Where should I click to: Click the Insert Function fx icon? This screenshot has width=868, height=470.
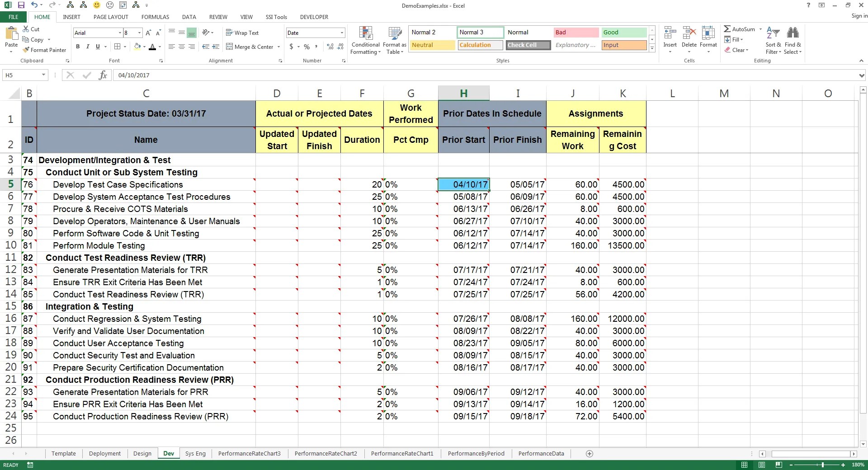[x=103, y=75]
